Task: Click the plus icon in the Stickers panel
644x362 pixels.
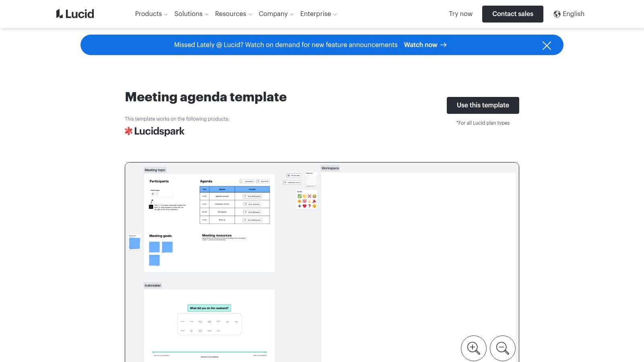Action: [299, 206]
